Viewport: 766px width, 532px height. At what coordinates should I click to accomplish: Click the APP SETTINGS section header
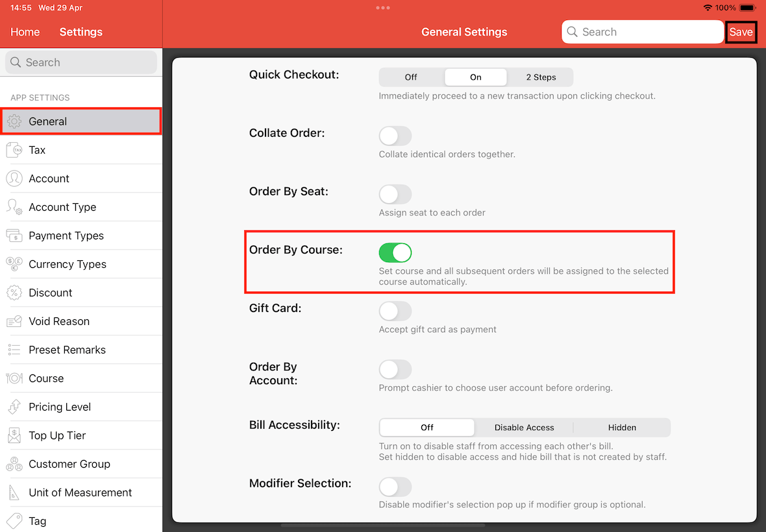point(40,97)
